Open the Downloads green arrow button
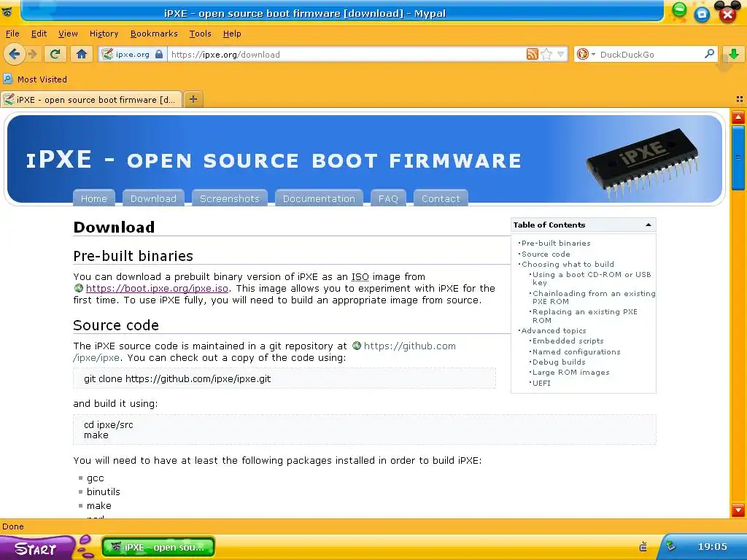The image size is (747, 560). click(734, 54)
